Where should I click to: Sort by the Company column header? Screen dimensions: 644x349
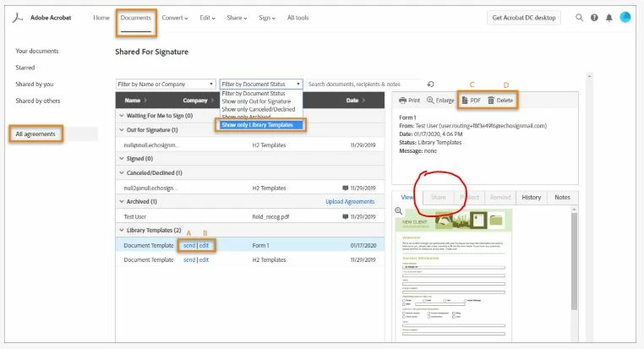pyautogui.click(x=199, y=101)
